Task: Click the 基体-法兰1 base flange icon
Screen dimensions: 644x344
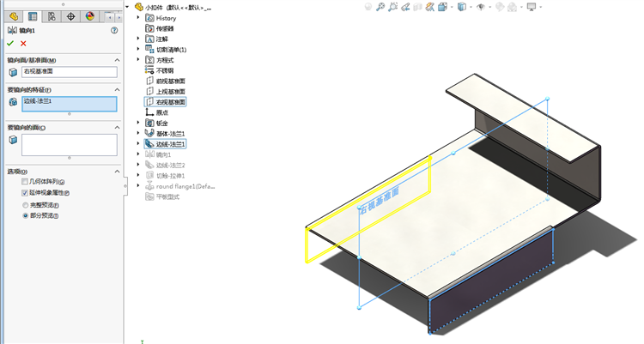Action: (149, 133)
